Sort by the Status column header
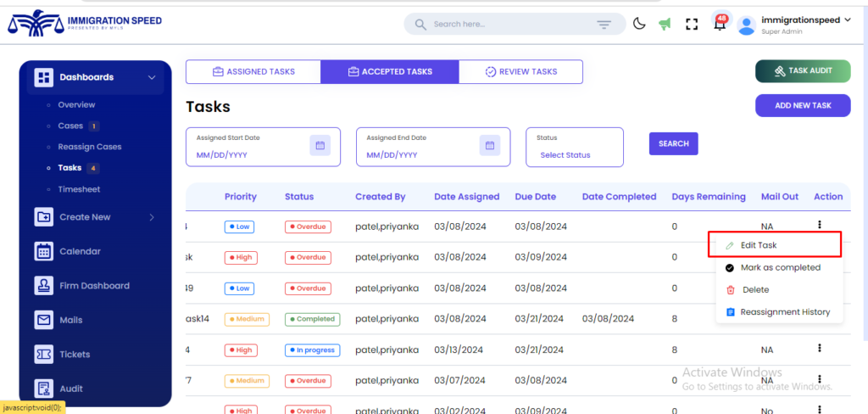Viewport: 868px width, 414px height. tap(299, 197)
